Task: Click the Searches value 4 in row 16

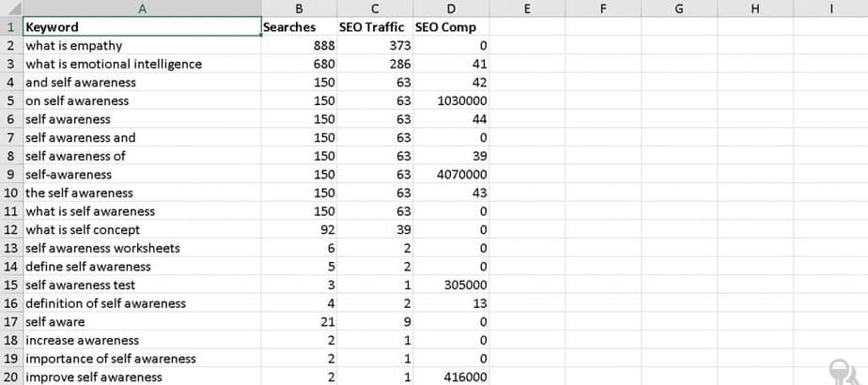Action: pyautogui.click(x=299, y=303)
